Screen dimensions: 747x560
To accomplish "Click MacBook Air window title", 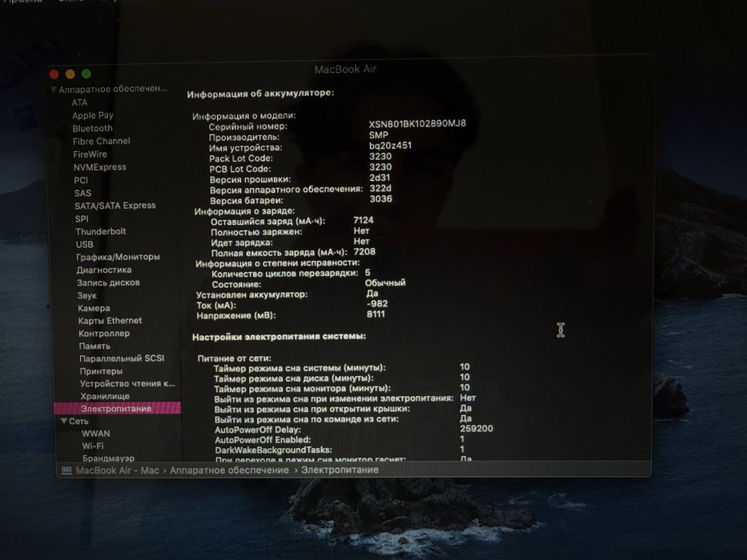I will 345,69.
